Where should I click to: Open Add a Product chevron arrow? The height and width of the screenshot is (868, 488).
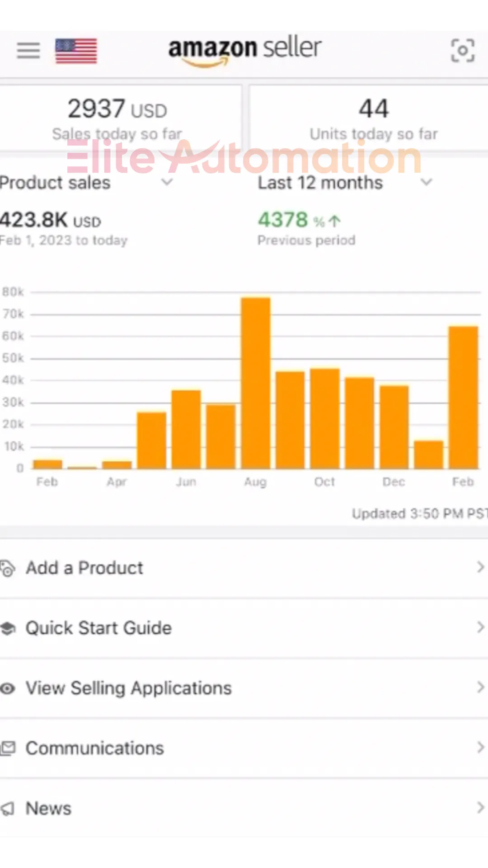tap(480, 567)
